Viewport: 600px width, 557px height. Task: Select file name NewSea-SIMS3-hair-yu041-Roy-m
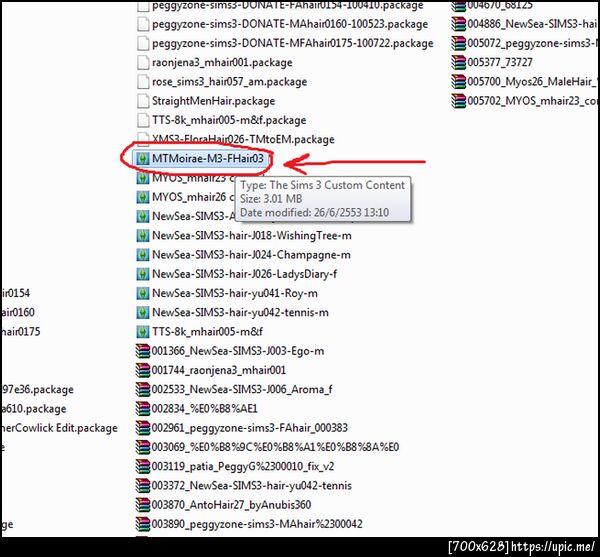pyautogui.click(x=235, y=293)
